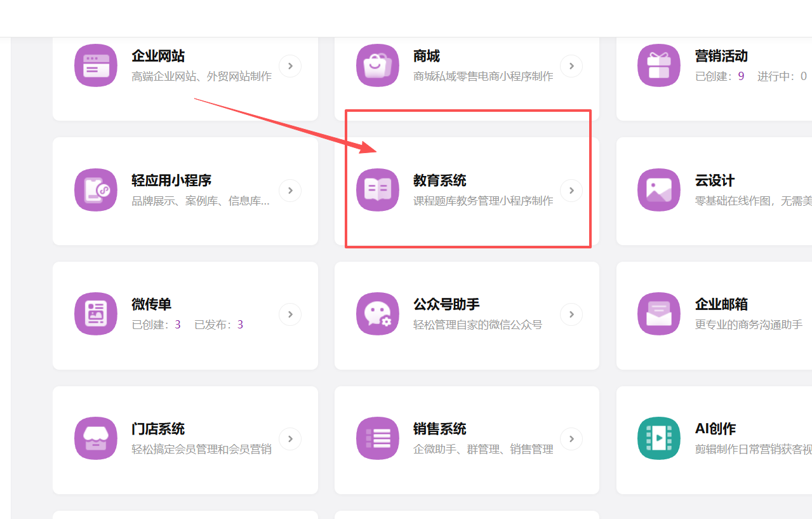
Task: Select the 公众号助手 title
Action: pyautogui.click(x=446, y=304)
